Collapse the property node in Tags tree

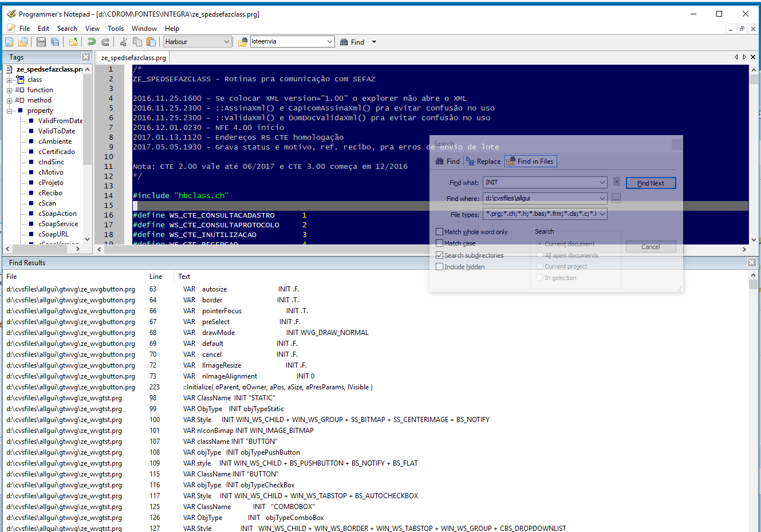click(x=10, y=111)
